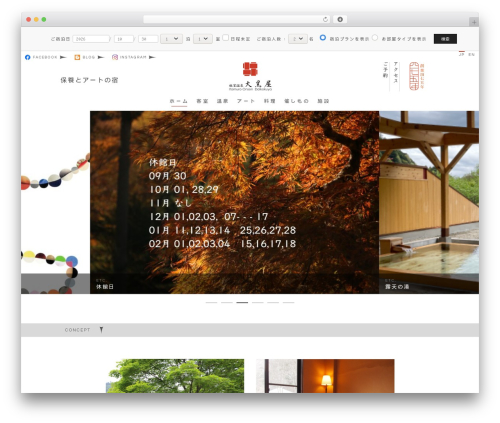The width and height of the screenshot is (500, 423).
Task: Open the Facebook icon link
Action: pos(28,57)
